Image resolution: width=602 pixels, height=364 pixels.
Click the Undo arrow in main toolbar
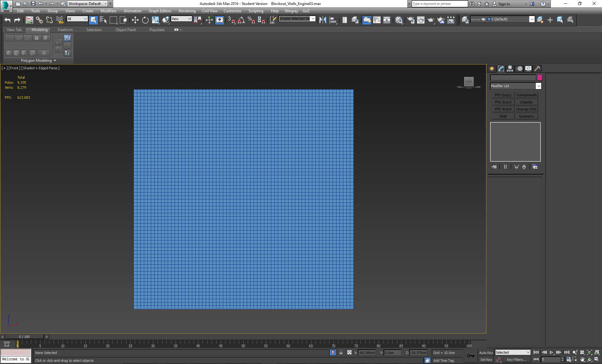click(8, 20)
